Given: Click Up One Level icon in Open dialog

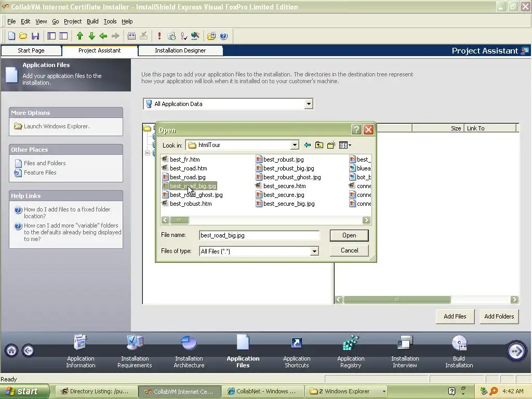Looking at the screenshot, I should [319, 145].
